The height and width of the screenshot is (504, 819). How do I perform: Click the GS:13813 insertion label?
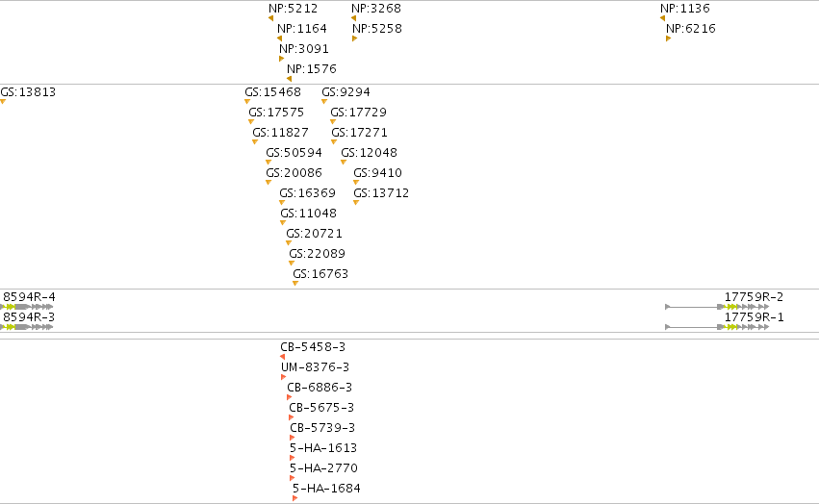(x=28, y=92)
